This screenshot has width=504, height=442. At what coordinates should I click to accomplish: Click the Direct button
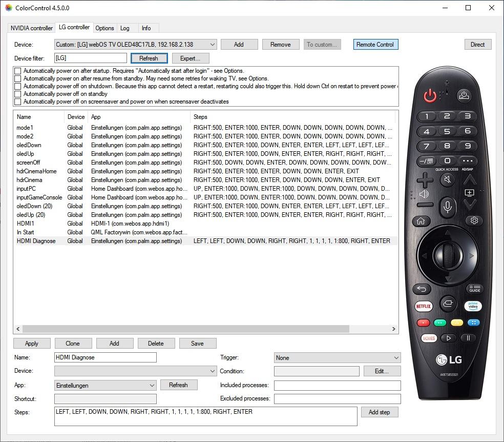point(478,45)
